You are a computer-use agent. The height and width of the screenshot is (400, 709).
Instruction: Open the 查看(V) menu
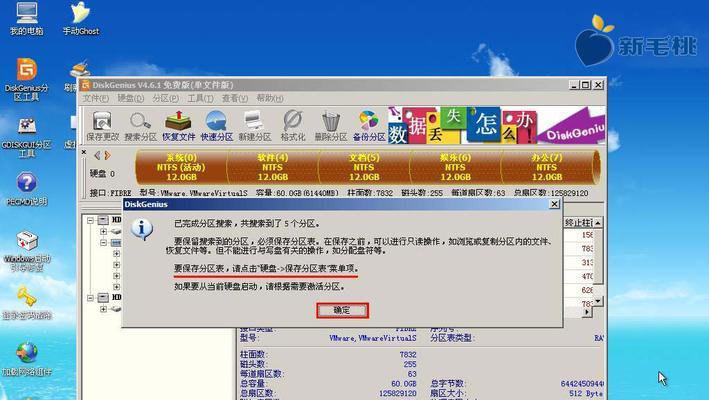tap(235, 98)
